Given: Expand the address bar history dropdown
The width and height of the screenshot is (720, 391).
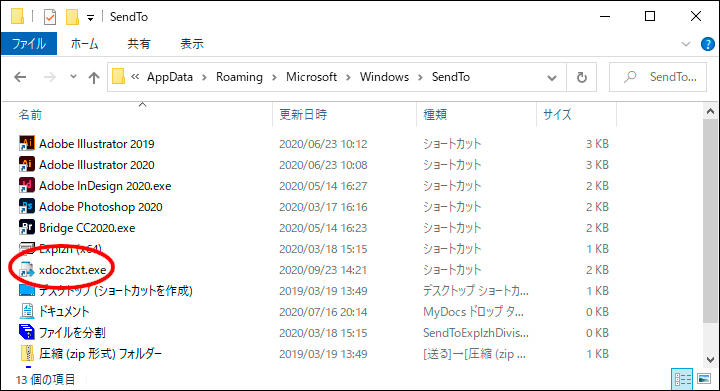Looking at the screenshot, I should coord(552,78).
